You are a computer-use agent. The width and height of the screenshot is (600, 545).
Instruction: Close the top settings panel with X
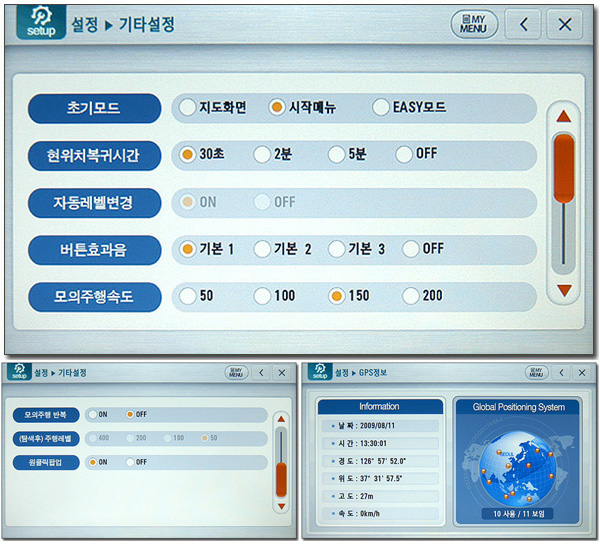tap(567, 25)
